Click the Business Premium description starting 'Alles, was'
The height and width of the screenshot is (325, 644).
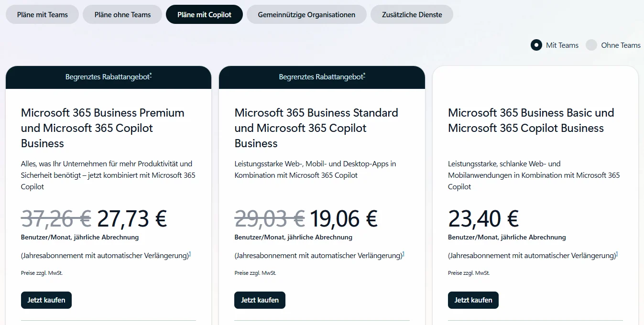click(x=108, y=175)
